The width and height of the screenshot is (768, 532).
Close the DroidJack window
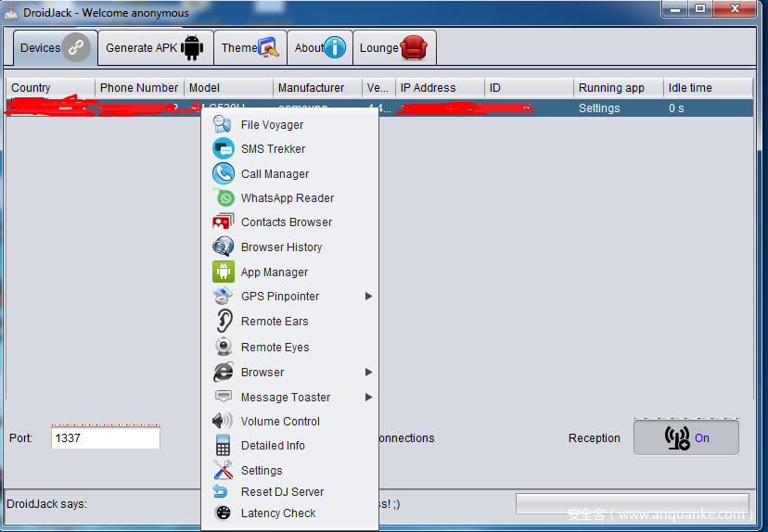[735, 9]
